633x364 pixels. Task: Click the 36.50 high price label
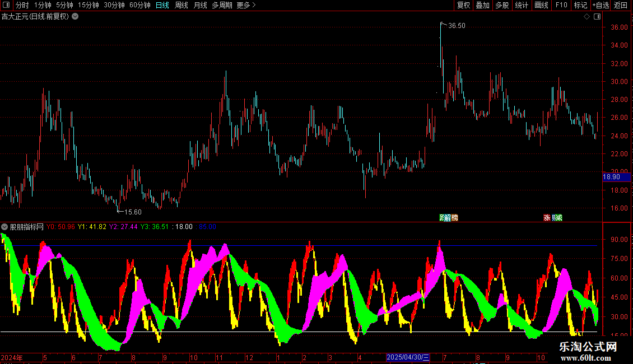[x=457, y=26]
